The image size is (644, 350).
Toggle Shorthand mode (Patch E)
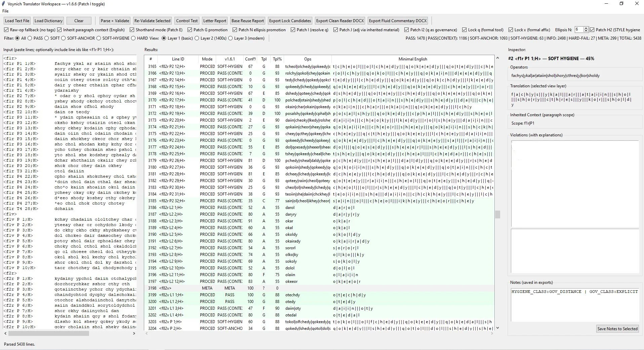(x=132, y=30)
